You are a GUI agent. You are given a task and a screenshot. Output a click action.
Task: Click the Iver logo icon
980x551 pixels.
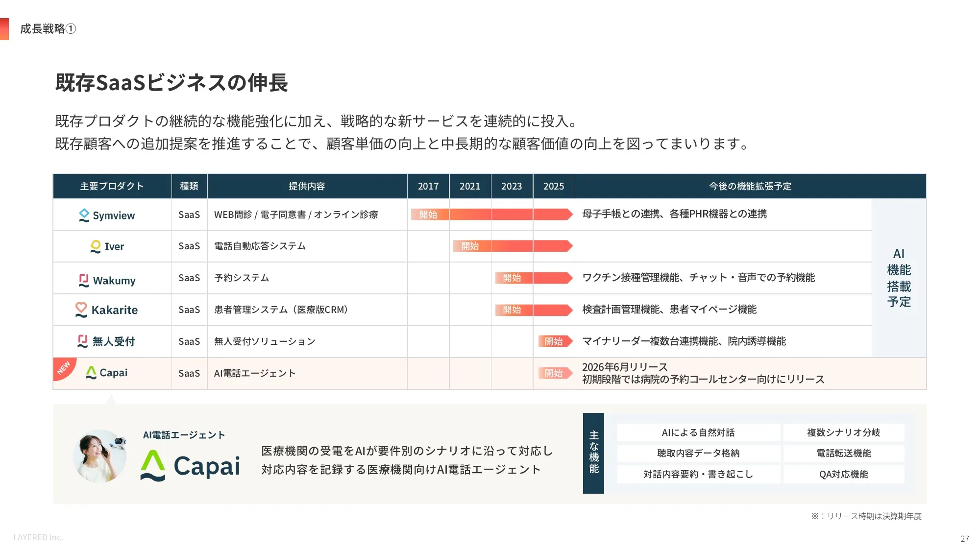coord(96,246)
